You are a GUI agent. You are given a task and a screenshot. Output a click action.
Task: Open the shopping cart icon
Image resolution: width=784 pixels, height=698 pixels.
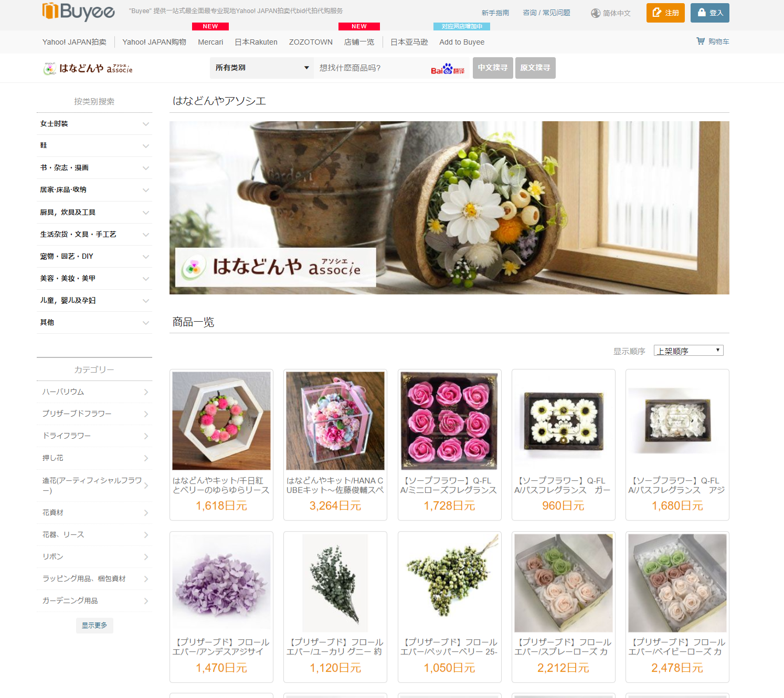[701, 41]
